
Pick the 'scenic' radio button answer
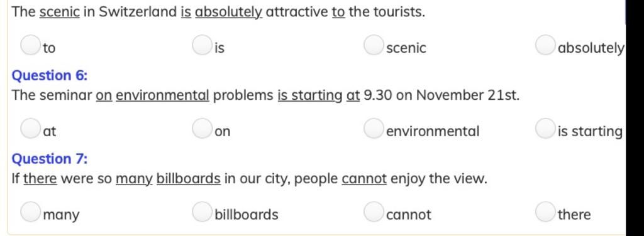tap(374, 45)
